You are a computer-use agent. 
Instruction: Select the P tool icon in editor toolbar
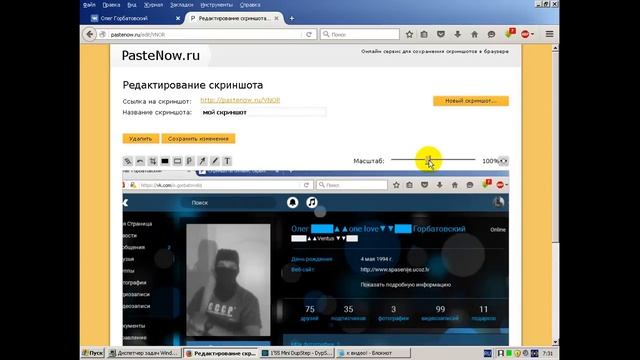point(189,161)
